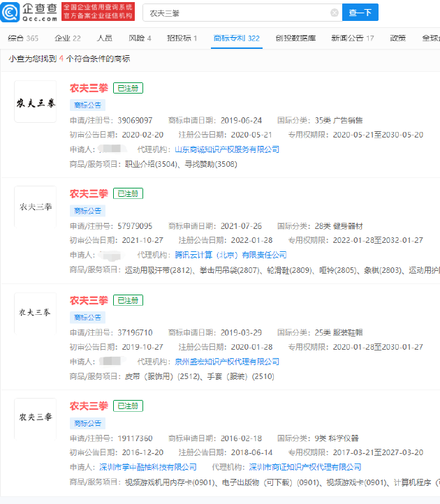Open trademark thumbnail for registration 39069097
This screenshot has width=440, height=504.
[36, 102]
